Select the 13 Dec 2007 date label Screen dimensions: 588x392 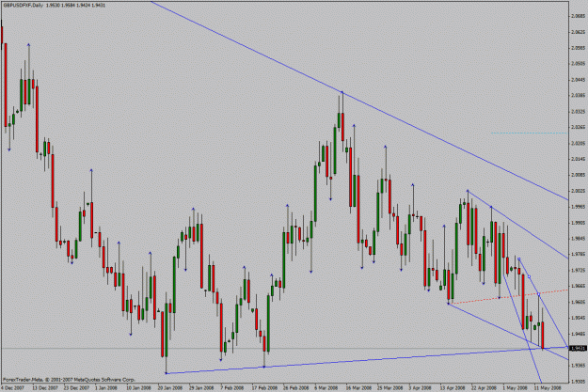(45, 387)
